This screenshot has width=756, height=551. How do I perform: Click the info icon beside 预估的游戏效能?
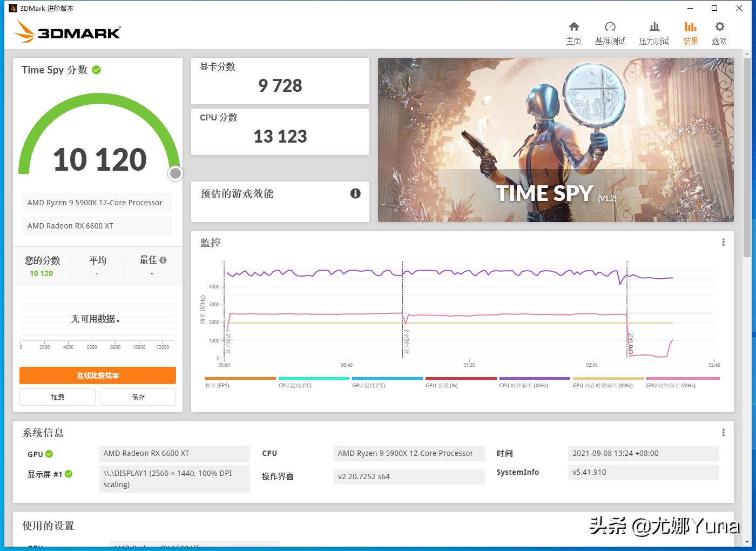coord(355,193)
